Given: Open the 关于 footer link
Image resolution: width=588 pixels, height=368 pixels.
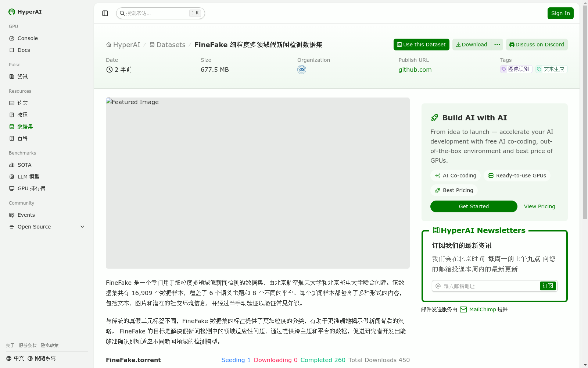Looking at the screenshot, I should 10,346.
